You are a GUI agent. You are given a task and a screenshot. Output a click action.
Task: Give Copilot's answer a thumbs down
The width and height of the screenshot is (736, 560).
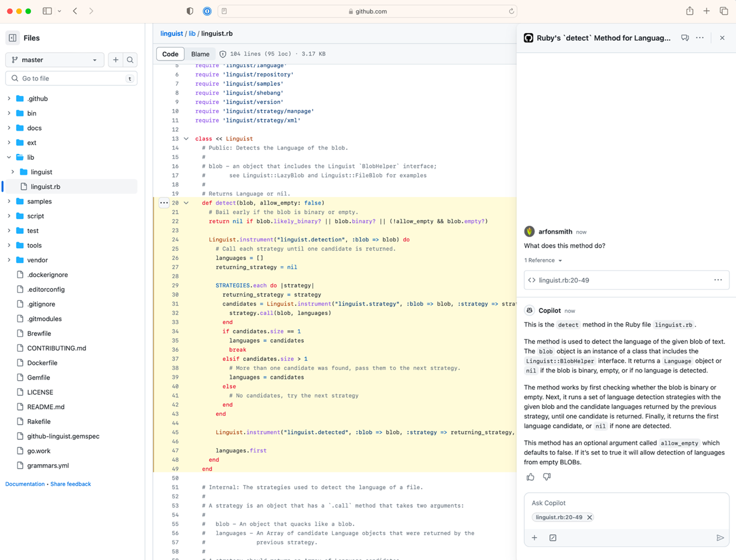pyautogui.click(x=547, y=477)
